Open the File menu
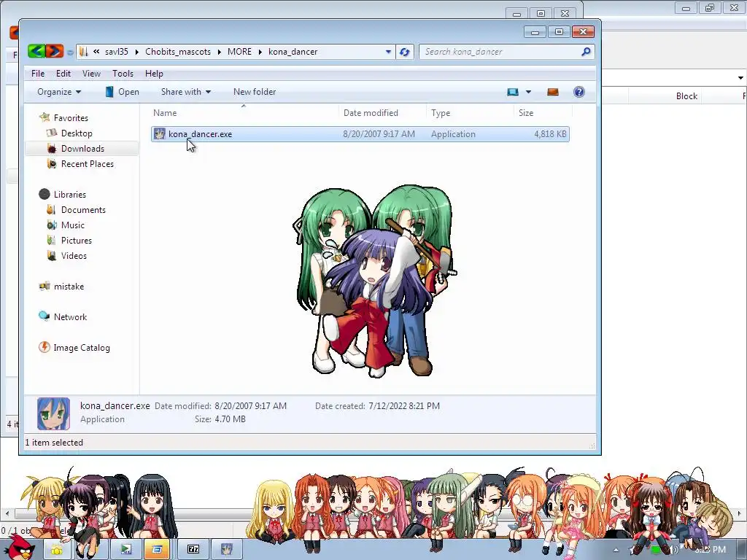 tap(38, 74)
